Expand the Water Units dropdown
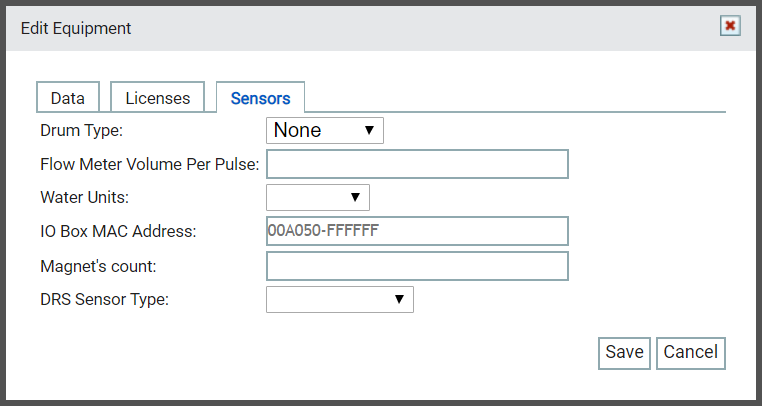Screen dimensions: 762x406 coord(318,197)
